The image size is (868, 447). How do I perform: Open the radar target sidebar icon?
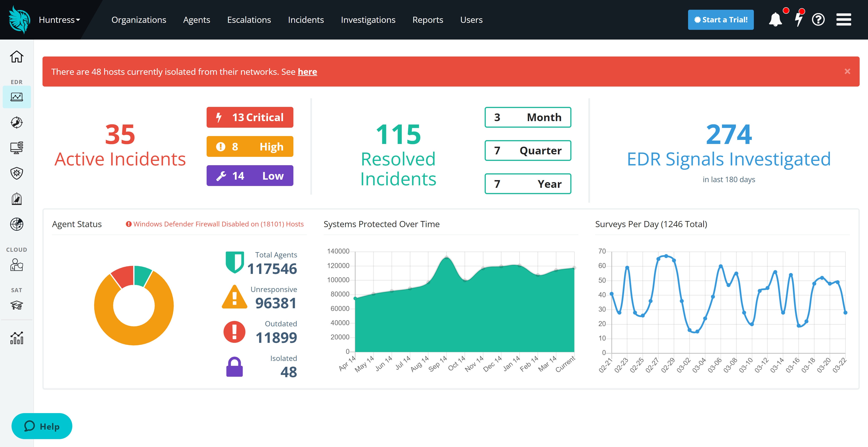[x=17, y=224]
